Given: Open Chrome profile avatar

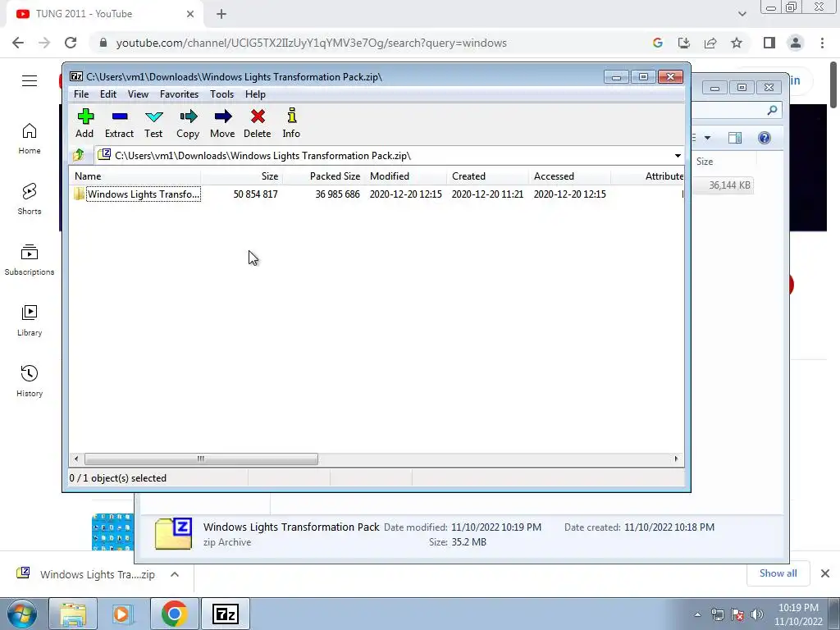Looking at the screenshot, I should point(796,43).
